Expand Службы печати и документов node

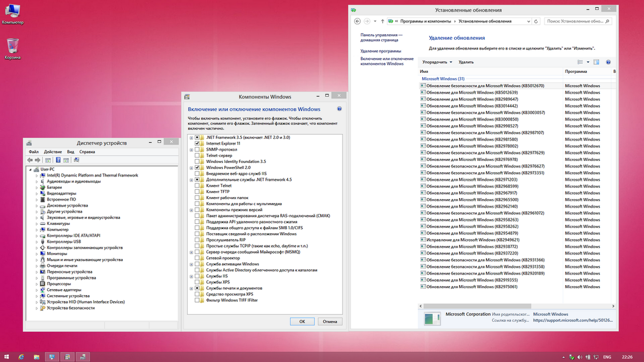pos(191,288)
